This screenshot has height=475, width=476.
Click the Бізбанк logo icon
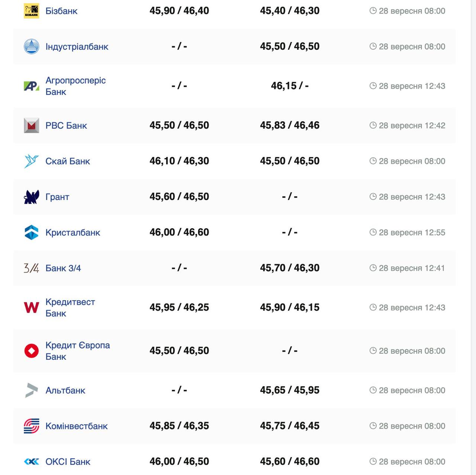pyautogui.click(x=31, y=11)
